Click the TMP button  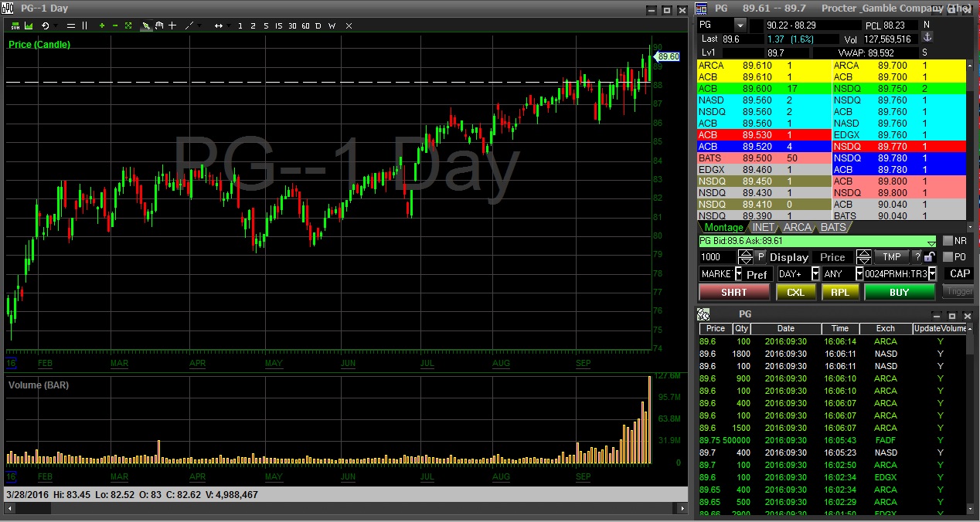[x=892, y=257]
